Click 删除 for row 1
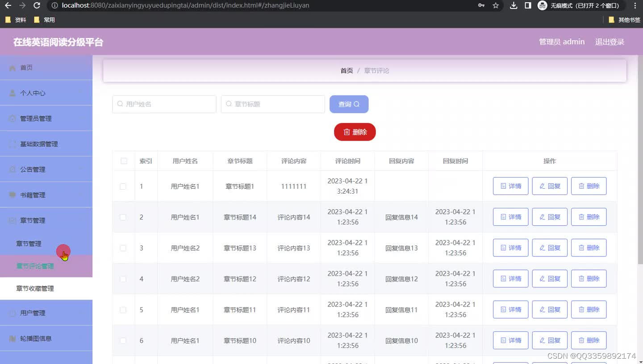Screen dimensions: 643x364 click(589, 186)
